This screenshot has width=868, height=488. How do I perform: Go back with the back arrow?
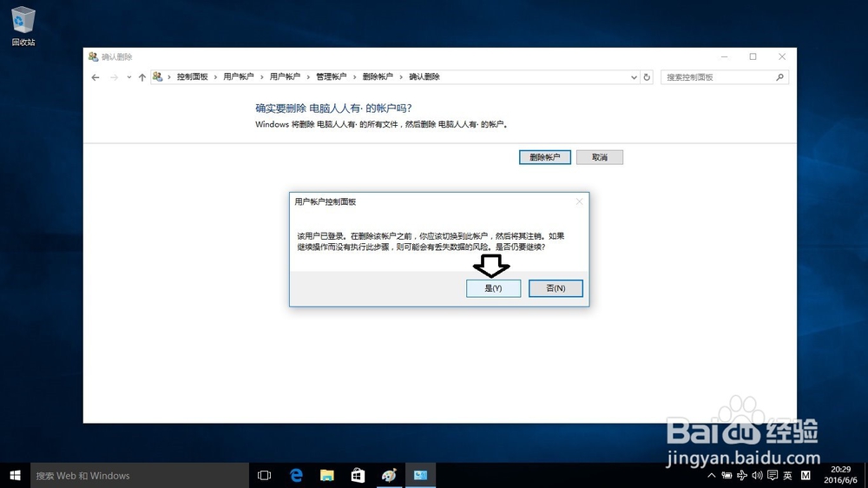pos(95,77)
